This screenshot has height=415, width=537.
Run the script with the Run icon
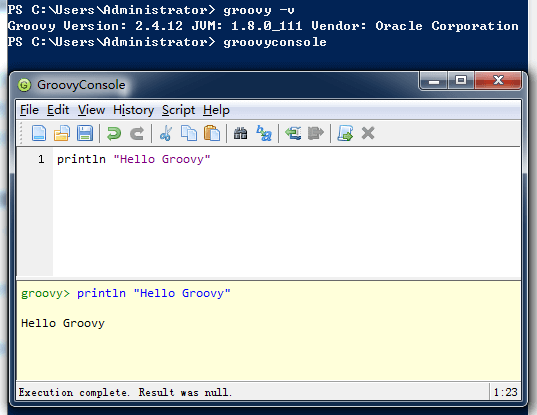coord(345,133)
